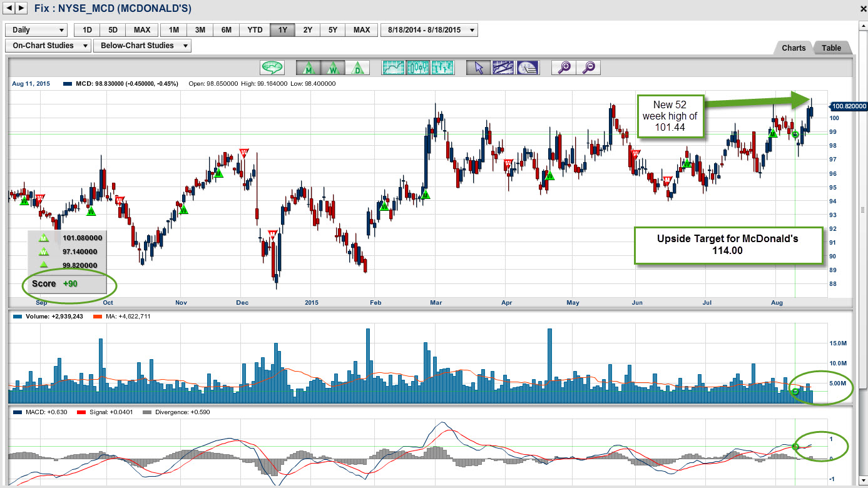
Task: Switch to the Table tab
Action: tap(832, 48)
